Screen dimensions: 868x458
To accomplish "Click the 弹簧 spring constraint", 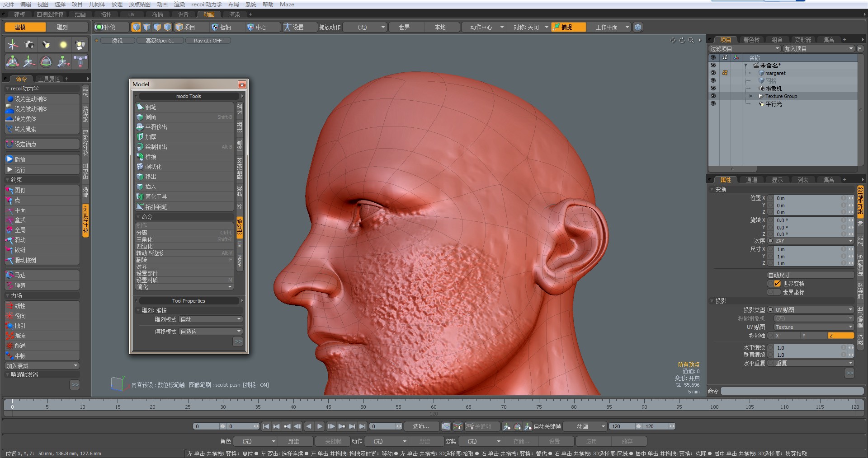I will (20, 285).
